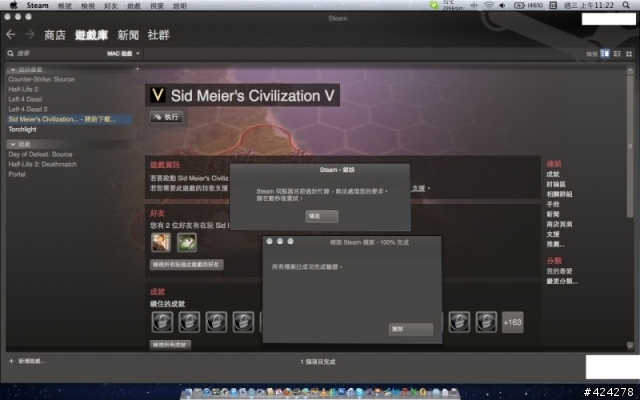The width and height of the screenshot is (640, 400).
Task: Open the 支援 link under 連結
Action: point(553,234)
